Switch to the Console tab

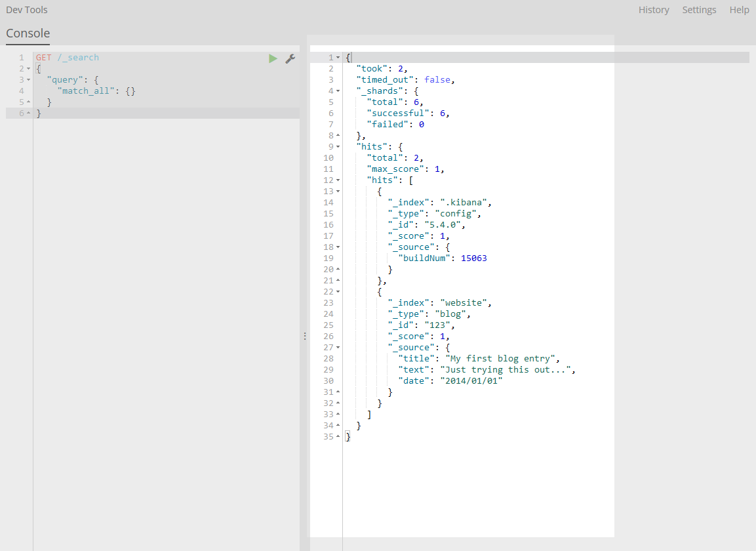(28, 33)
